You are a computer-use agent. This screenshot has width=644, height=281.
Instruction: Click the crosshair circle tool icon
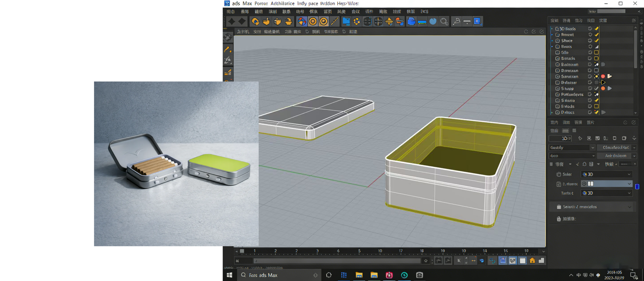click(x=378, y=22)
